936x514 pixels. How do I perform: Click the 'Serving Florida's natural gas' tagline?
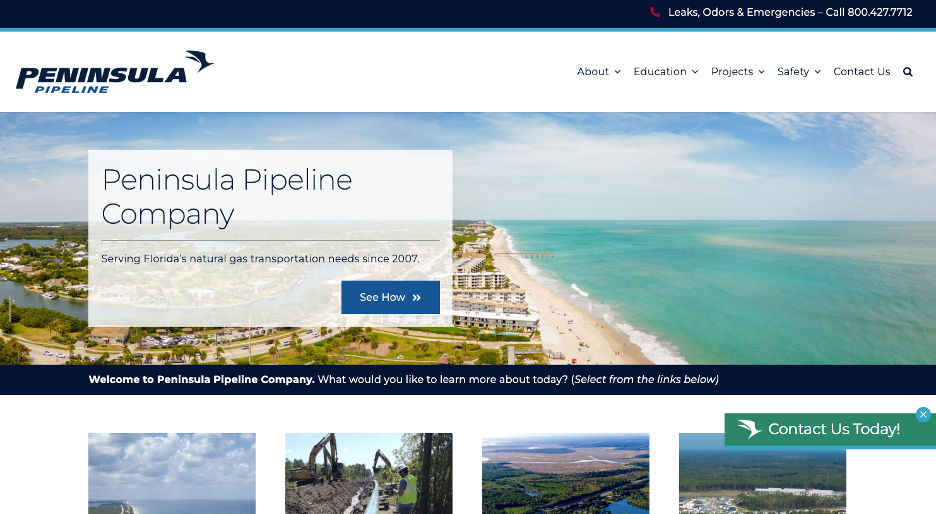coord(260,258)
